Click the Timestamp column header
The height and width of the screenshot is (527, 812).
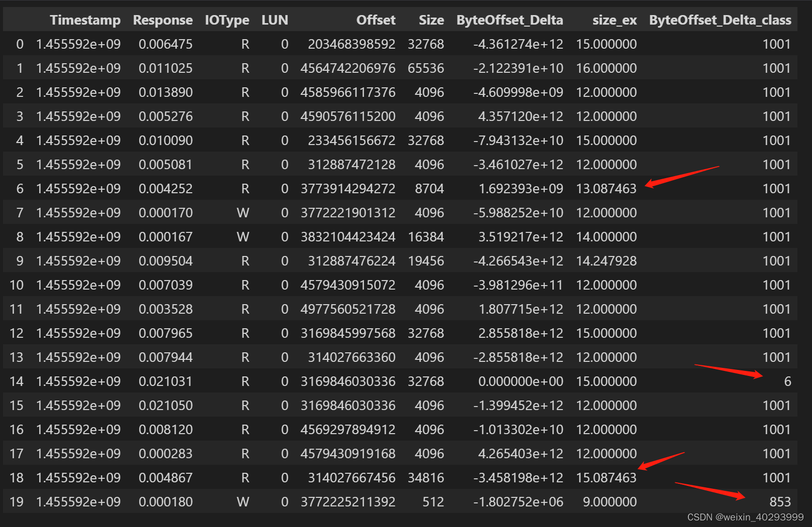(85, 20)
